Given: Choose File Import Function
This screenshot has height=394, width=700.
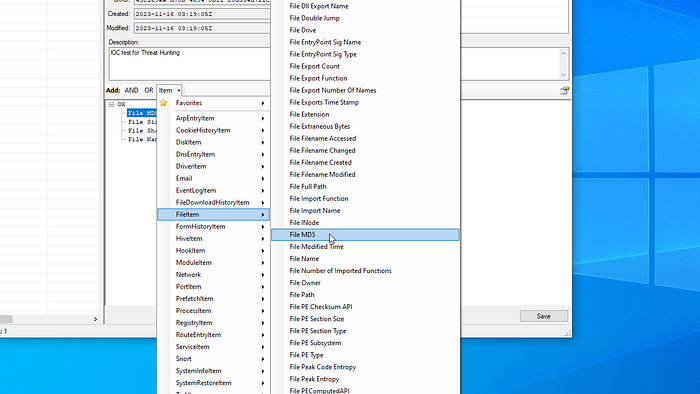Looking at the screenshot, I should point(365,199).
